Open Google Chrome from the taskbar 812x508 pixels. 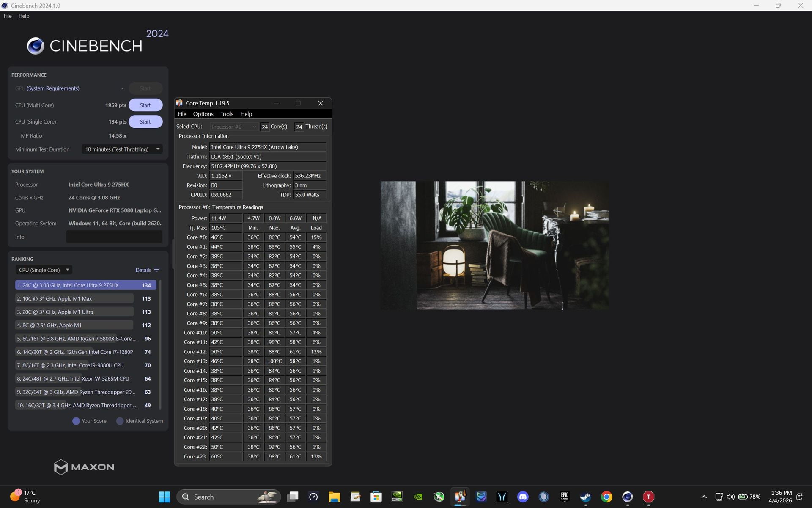click(606, 497)
